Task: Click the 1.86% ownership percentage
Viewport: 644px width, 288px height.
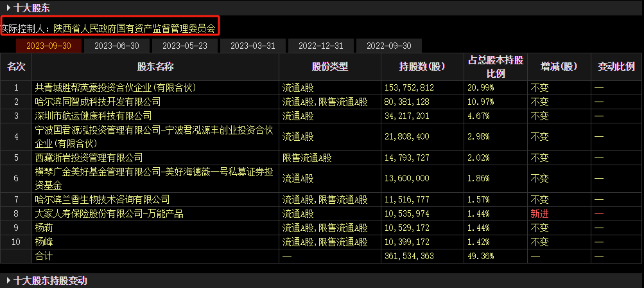Action: [x=478, y=179]
